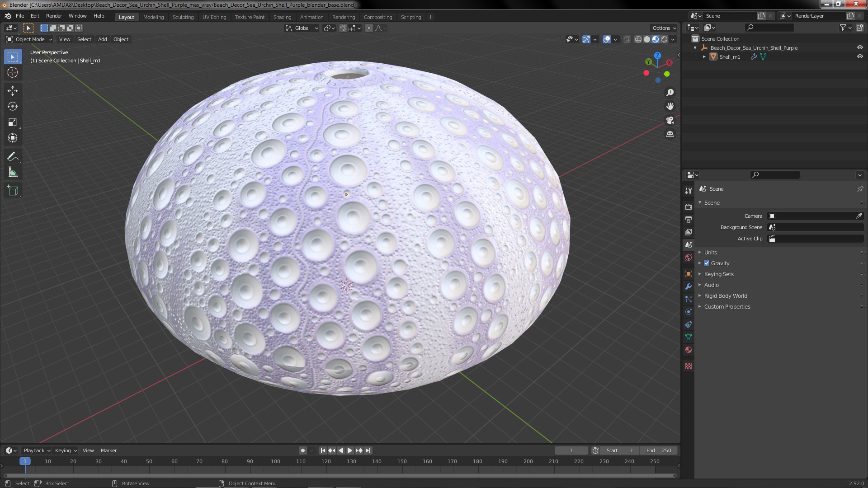
Task: Click the End frame field
Action: [659, 450]
